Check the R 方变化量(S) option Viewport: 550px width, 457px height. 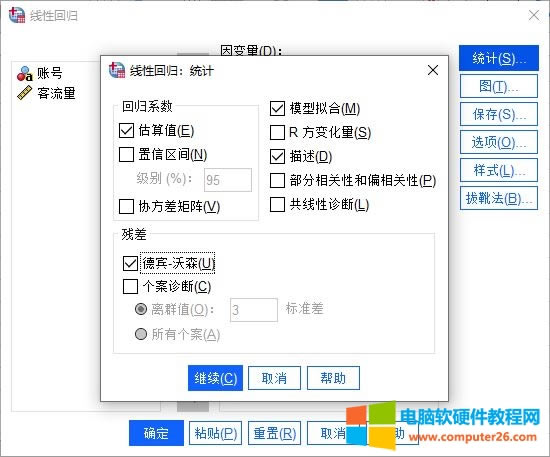[x=277, y=133]
